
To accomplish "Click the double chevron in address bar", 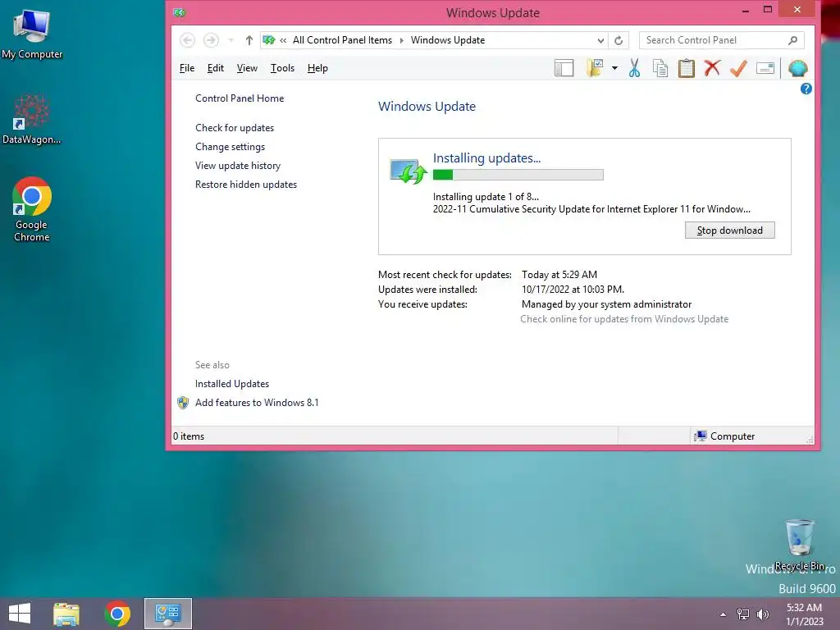I will click(x=283, y=40).
